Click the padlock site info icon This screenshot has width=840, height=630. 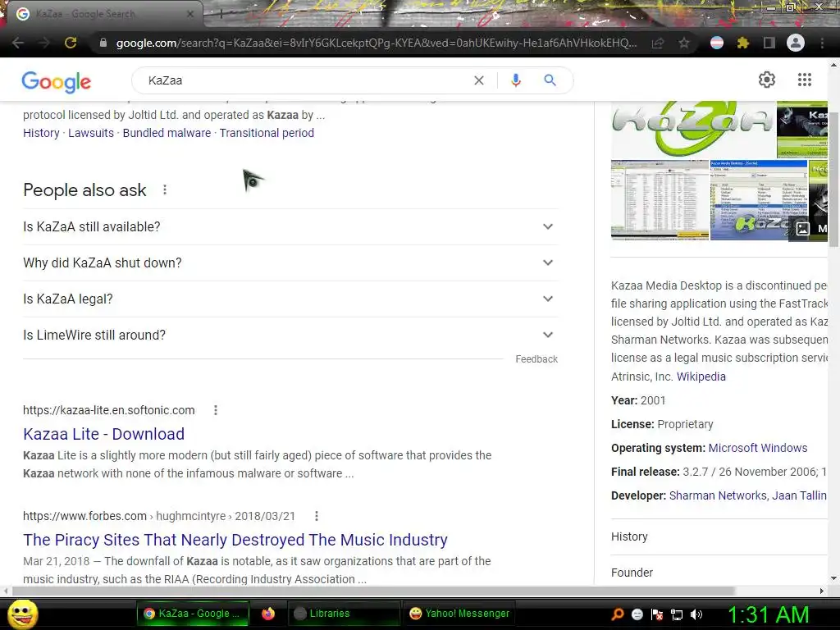click(x=103, y=43)
